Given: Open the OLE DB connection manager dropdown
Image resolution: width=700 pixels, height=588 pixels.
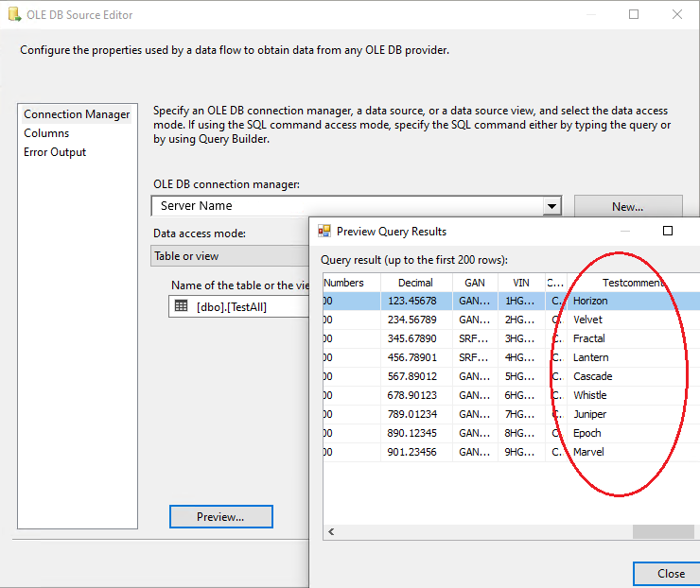Looking at the screenshot, I should coord(551,206).
